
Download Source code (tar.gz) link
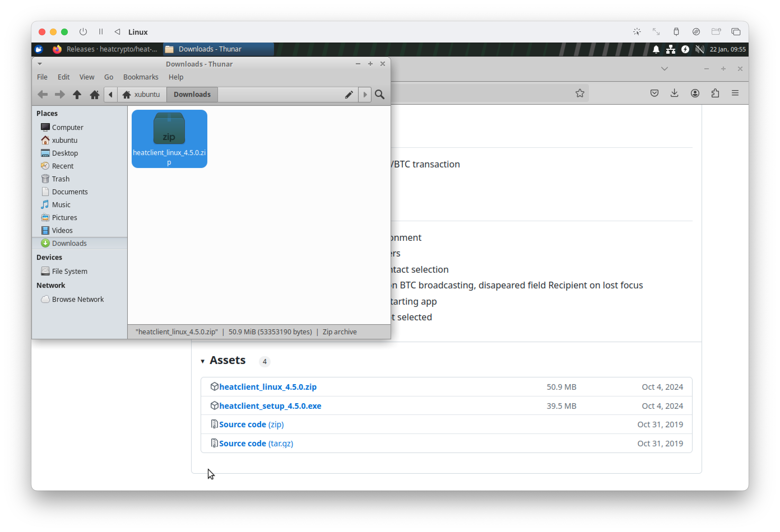pyautogui.click(x=256, y=444)
